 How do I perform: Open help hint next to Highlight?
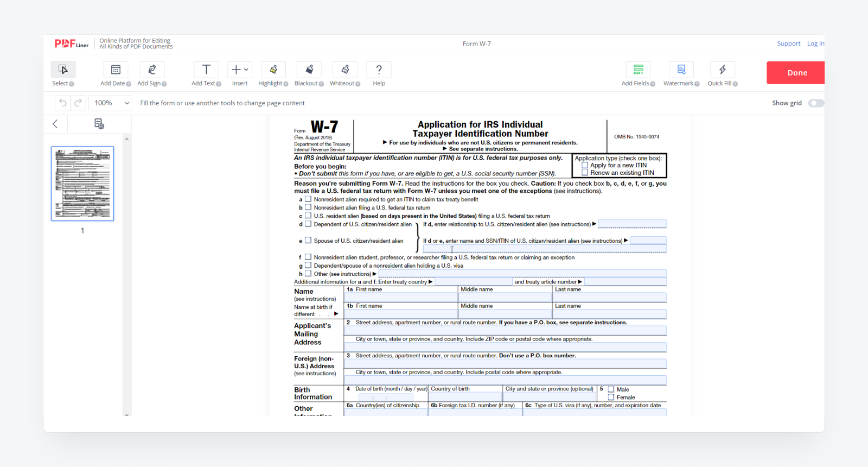[x=286, y=84]
